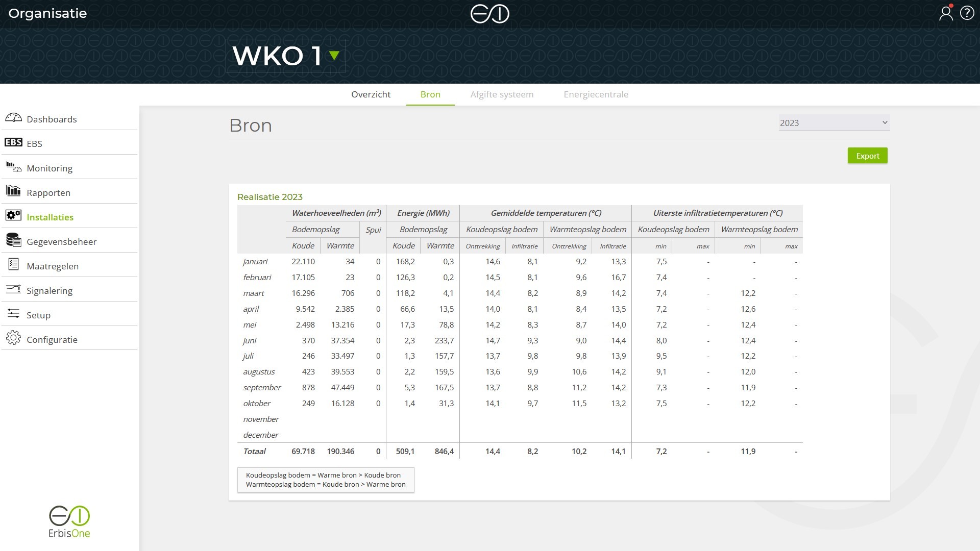This screenshot has width=980, height=551.
Task: Open the 2023 year selector
Action: coord(834,123)
